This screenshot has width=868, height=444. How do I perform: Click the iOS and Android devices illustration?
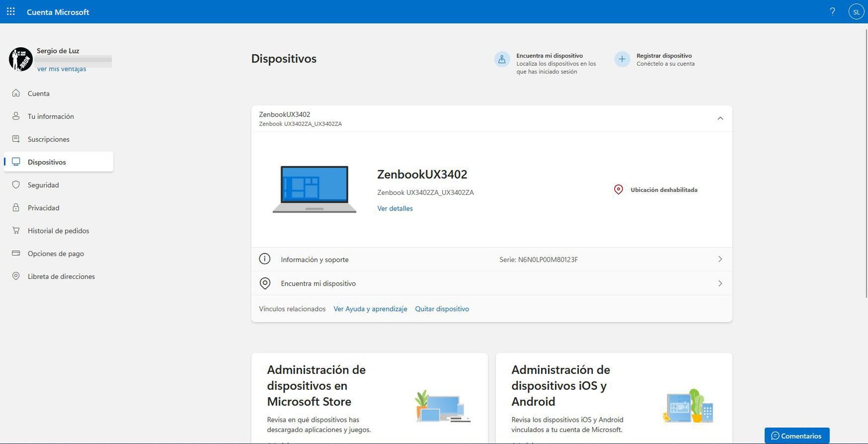pyautogui.click(x=688, y=406)
